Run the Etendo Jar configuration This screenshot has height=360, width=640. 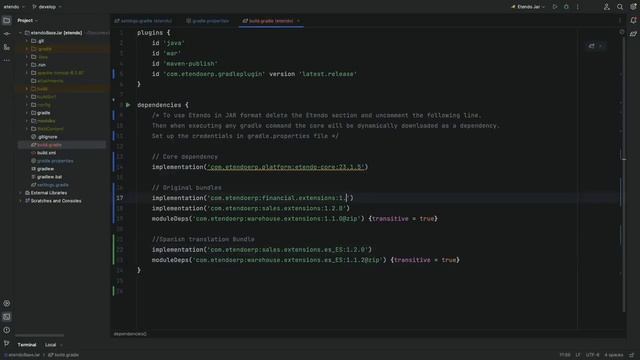555,7
